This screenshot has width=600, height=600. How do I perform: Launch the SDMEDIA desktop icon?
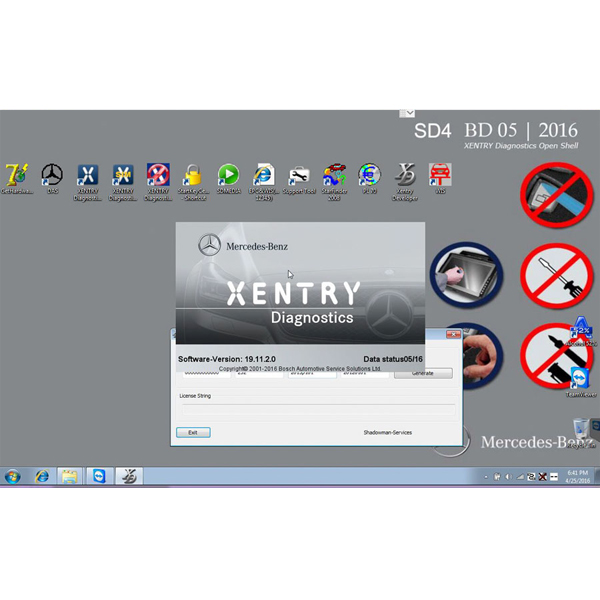click(x=228, y=177)
